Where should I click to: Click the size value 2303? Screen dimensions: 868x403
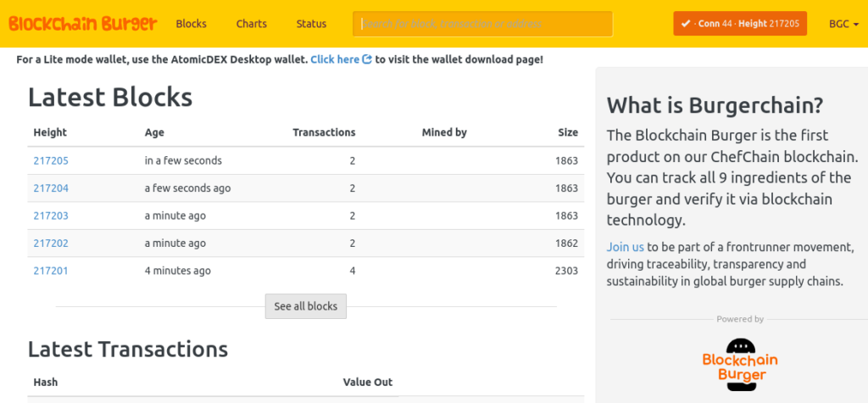566,271
